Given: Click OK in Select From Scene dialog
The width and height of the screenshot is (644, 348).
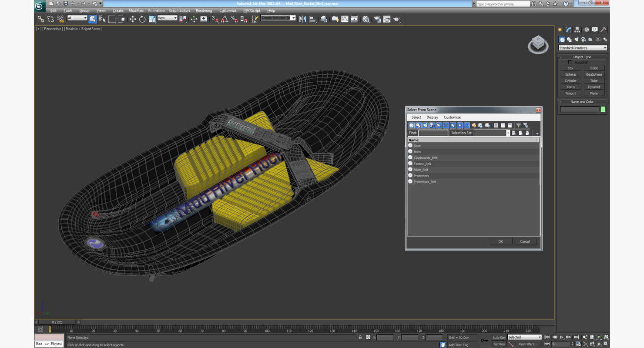Looking at the screenshot, I should [x=500, y=241].
